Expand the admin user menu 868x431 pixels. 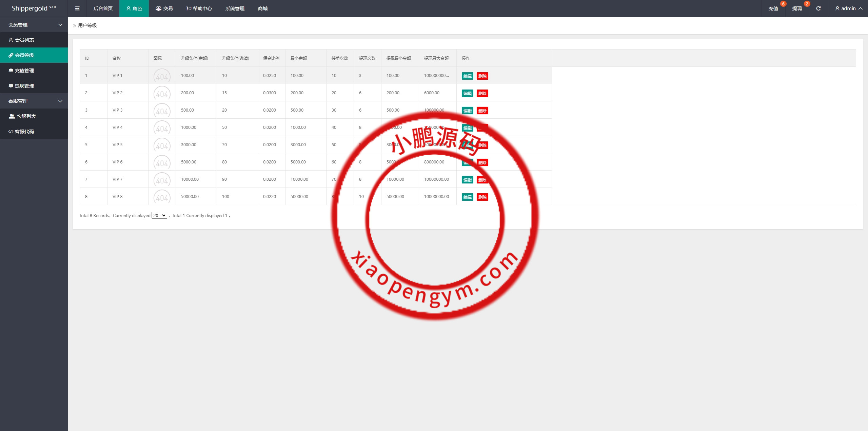coord(849,8)
